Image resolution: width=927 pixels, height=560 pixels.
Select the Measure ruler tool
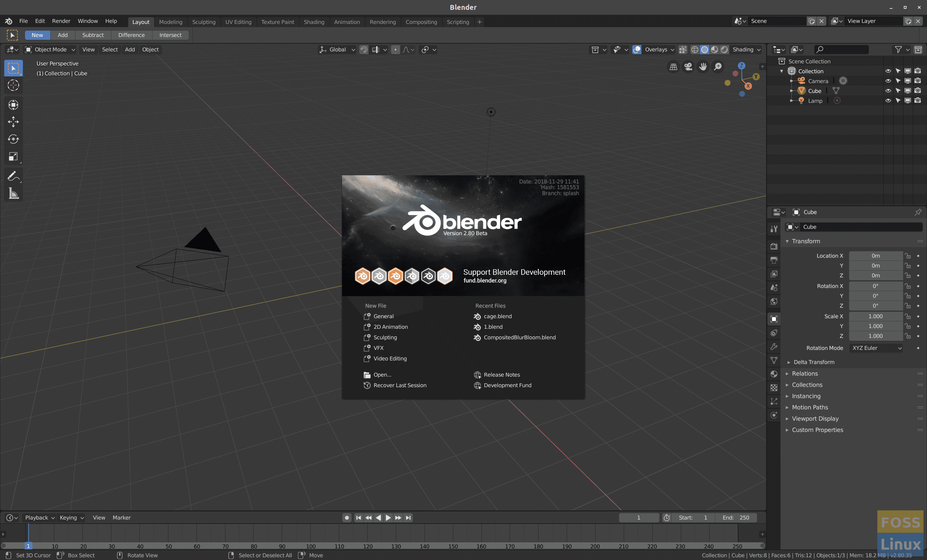click(x=13, y=193)
